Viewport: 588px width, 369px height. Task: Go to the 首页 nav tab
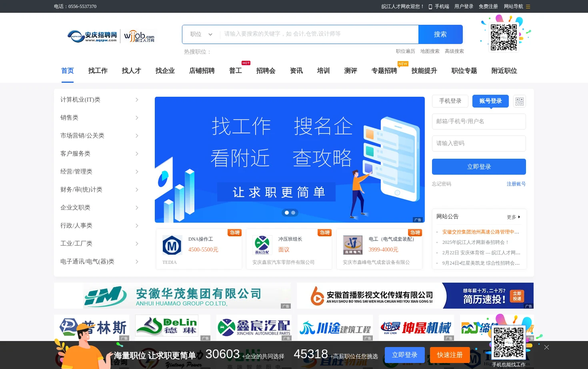tap(68, 71)
